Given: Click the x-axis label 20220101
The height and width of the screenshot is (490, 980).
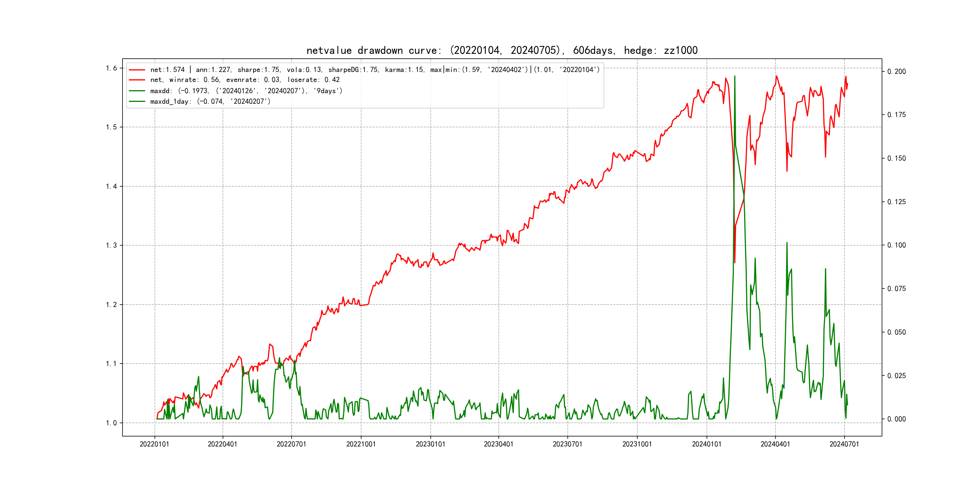Looking at the screenshot, I should (x=155, y=444).
